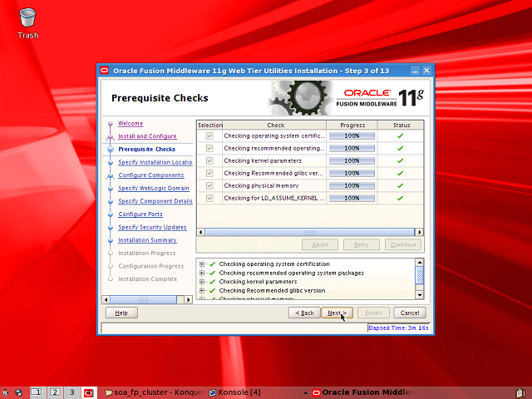Expand the recommended operating system packages details node

pos(202,273)
